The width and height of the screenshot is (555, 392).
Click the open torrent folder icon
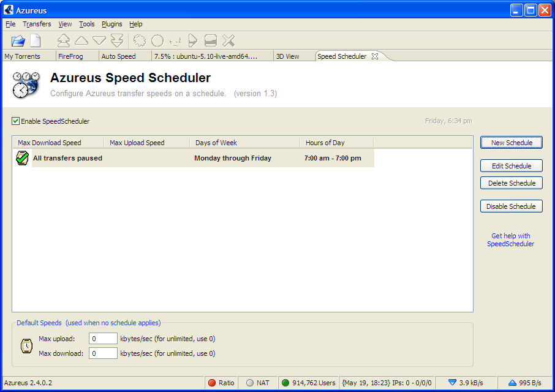18,40
